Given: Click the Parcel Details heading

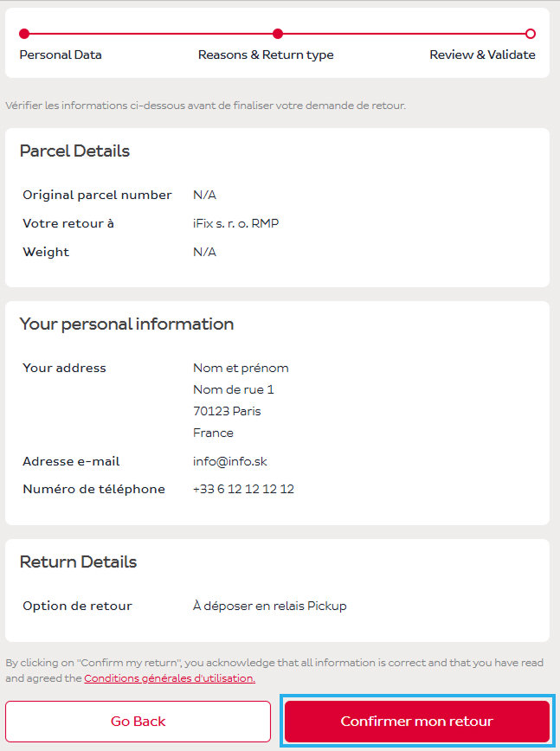Looking at the screenshot, I should pos(74,151).
